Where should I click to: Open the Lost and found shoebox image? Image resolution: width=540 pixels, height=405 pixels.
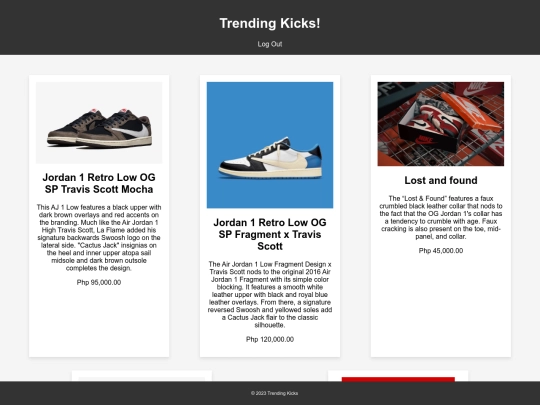click(x=440, y=124)
